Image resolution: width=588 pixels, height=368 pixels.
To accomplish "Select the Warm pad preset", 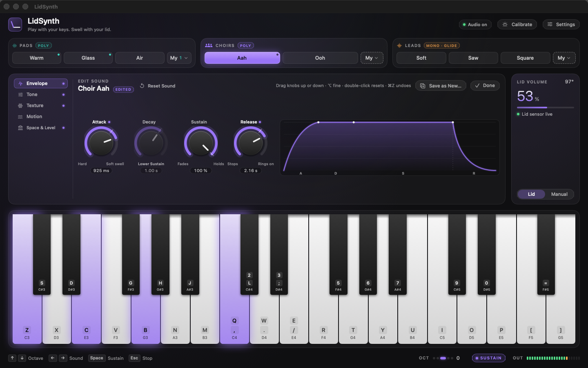I will point(37,58).
